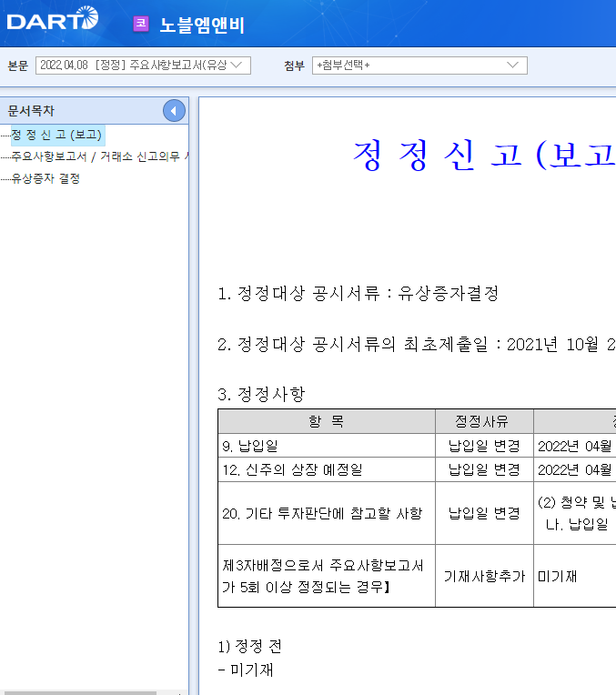This screenshot has height=695, width=616.
Task: Click 납입일 변경 in the 9. 납입일 row
Action: (x=484, y=446)
